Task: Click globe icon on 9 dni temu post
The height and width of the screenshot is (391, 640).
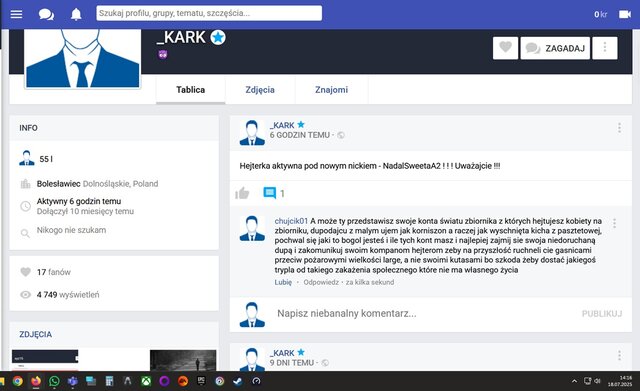Action: [325, 362]
